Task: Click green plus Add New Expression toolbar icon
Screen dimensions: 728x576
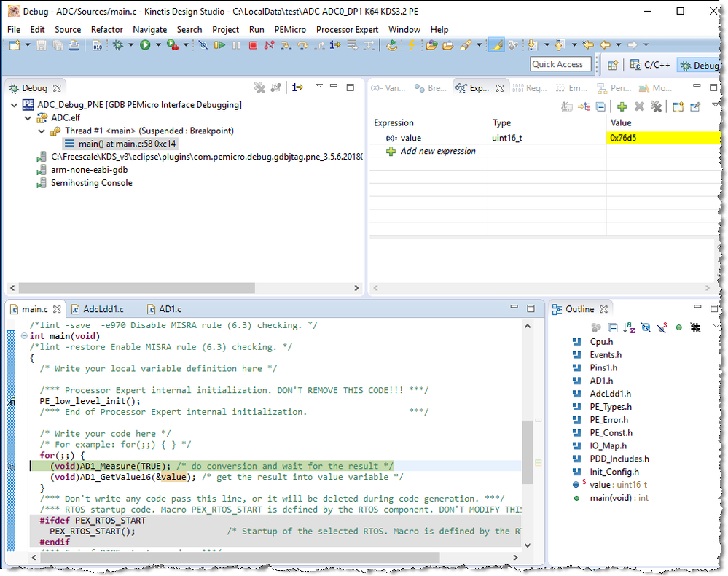Action: point(622,107)
